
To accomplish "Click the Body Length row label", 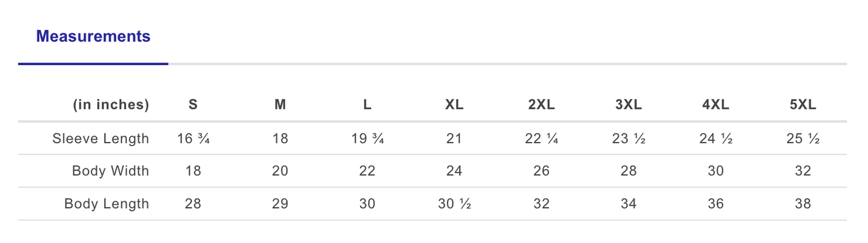I will point(106,204).
